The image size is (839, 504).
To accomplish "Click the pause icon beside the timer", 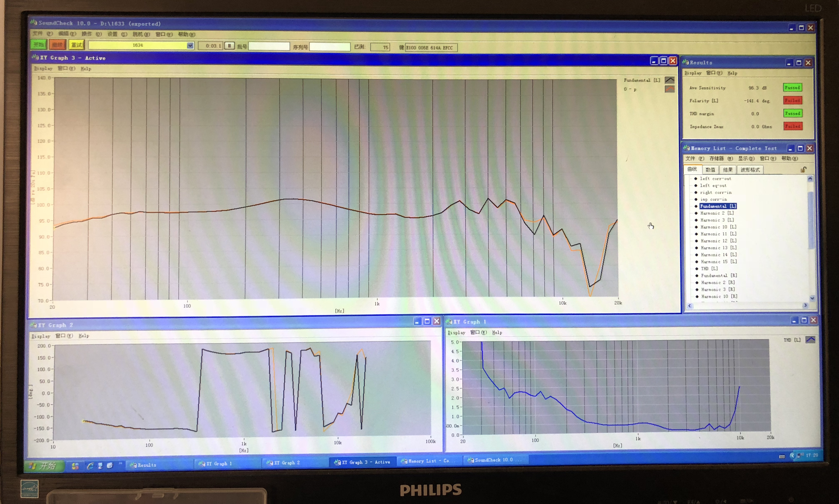I will coord(229,46).
